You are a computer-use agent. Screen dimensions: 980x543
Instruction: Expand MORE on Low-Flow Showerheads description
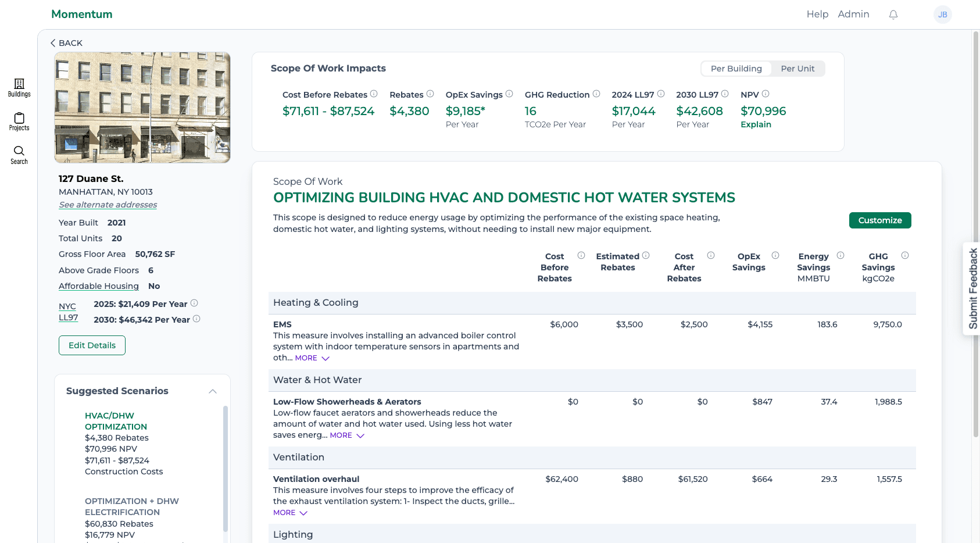(x=347, y=435)
